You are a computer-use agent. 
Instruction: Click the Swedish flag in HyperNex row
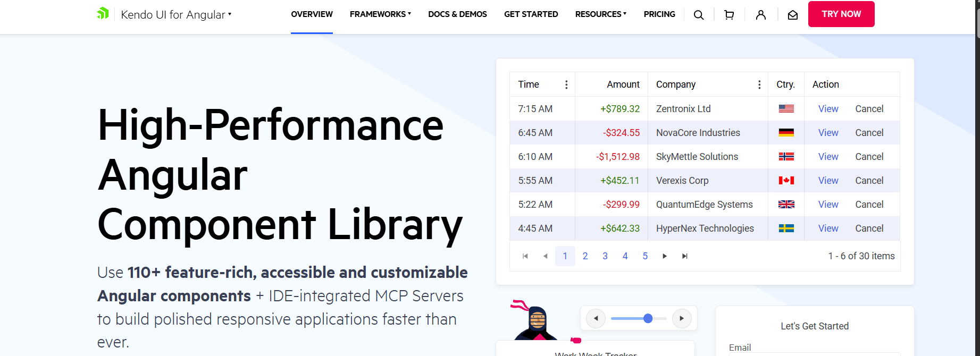tap(786, 228)
